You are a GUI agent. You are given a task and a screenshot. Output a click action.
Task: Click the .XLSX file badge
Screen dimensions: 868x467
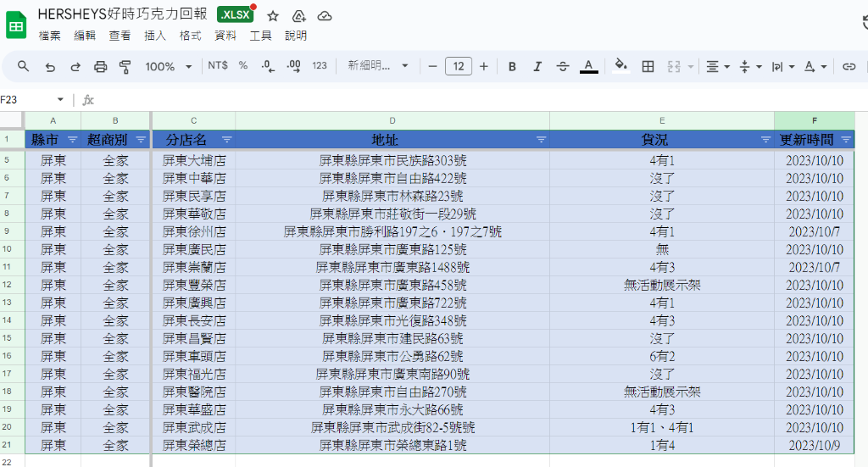[235, 15]
